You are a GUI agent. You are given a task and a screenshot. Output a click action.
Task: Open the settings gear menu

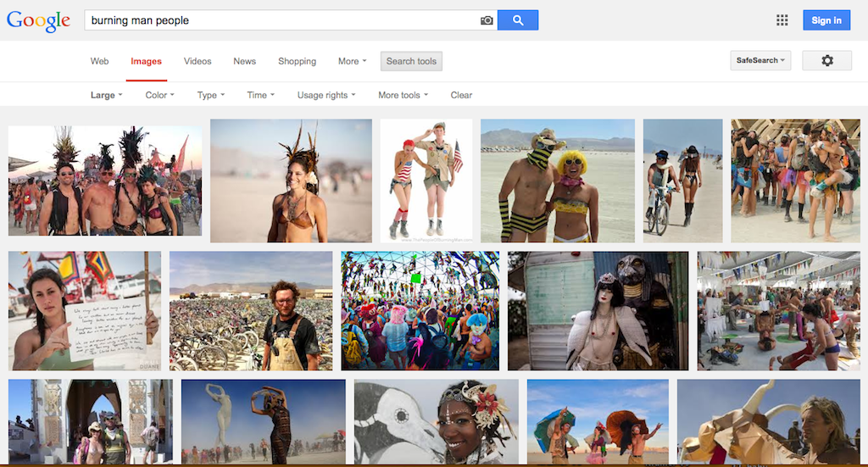(x=827, y=60)
